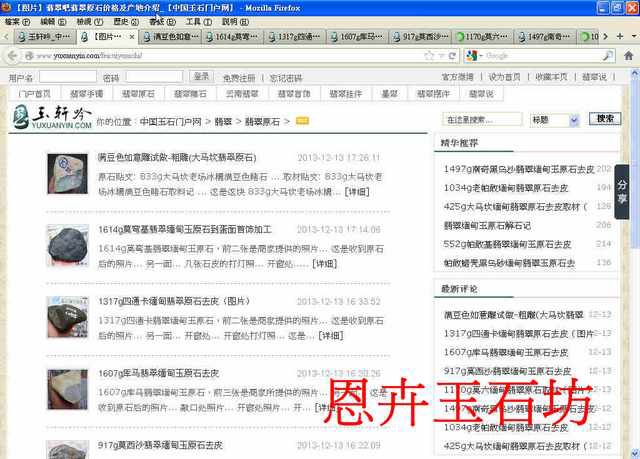Switch to the 1607g库马 browser tab

(358, 37)
